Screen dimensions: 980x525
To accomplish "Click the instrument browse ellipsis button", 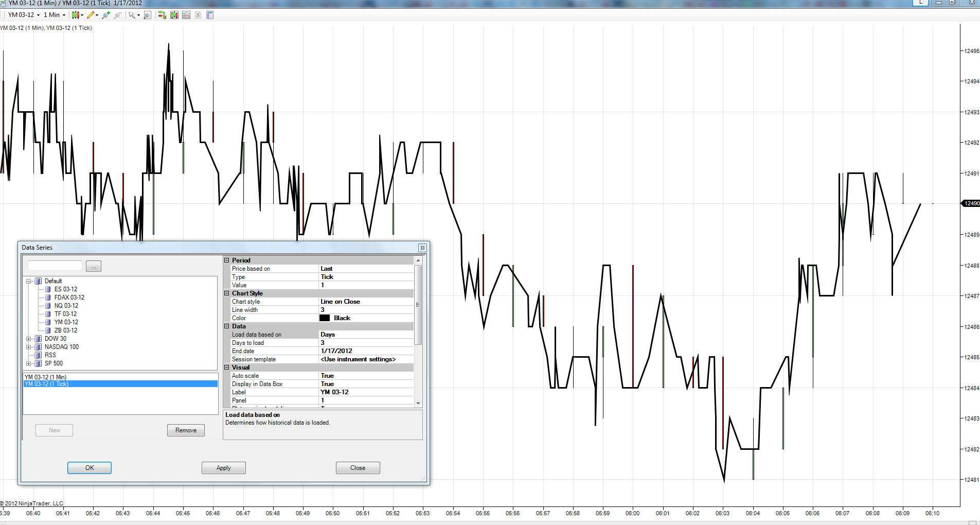I will pyautogui.click(x=94, y=266).
